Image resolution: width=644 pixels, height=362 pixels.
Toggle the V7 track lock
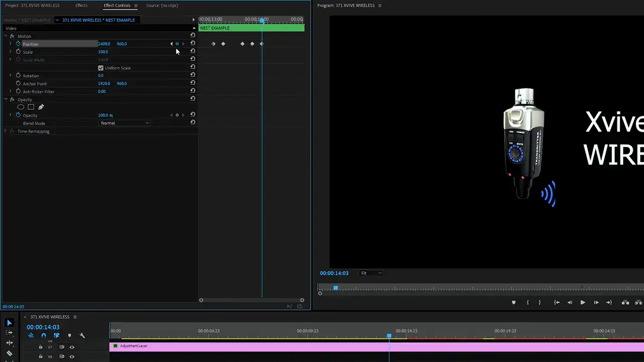(41, 347)
